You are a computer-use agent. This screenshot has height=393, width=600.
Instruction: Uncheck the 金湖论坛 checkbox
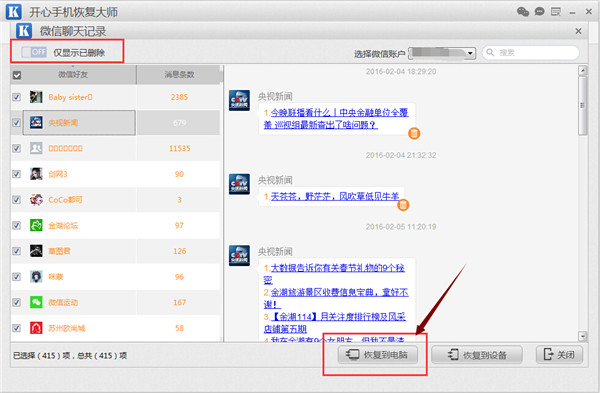pos(16,225)
